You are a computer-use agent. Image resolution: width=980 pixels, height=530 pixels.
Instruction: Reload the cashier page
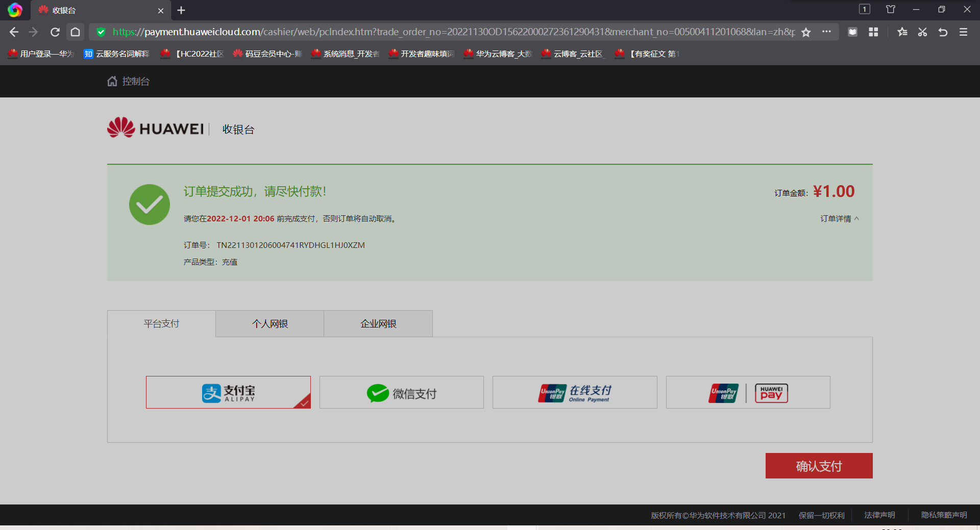click(x=55, y=32)
